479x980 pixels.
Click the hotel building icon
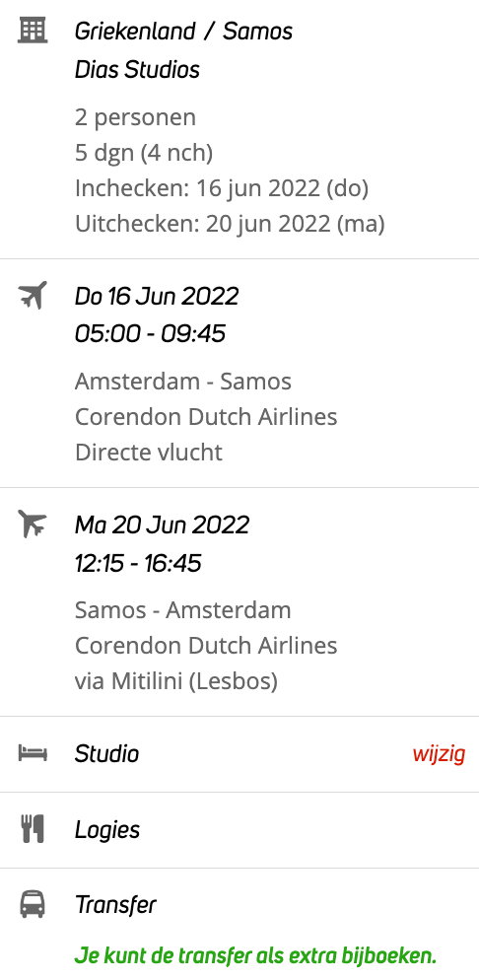pyautogui.click(x=32, y=30)
